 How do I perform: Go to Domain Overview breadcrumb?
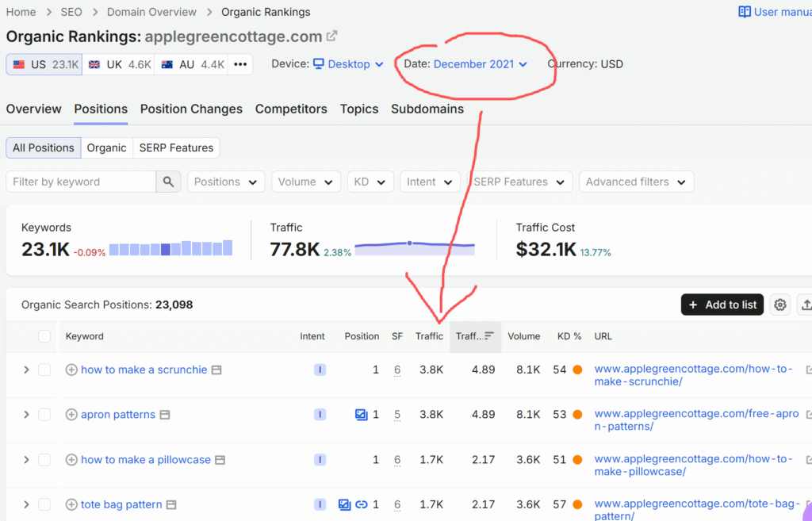click(x=151, y=12)
